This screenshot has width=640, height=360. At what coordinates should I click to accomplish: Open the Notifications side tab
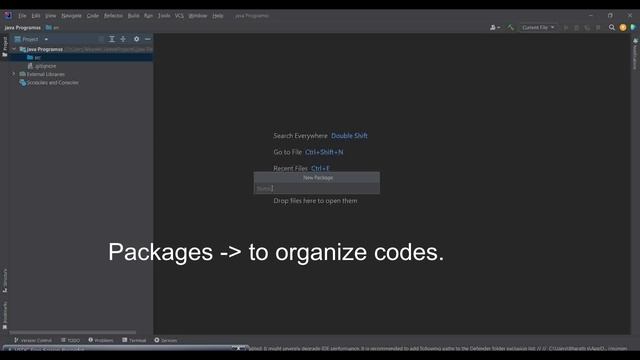tap(635, 54)
